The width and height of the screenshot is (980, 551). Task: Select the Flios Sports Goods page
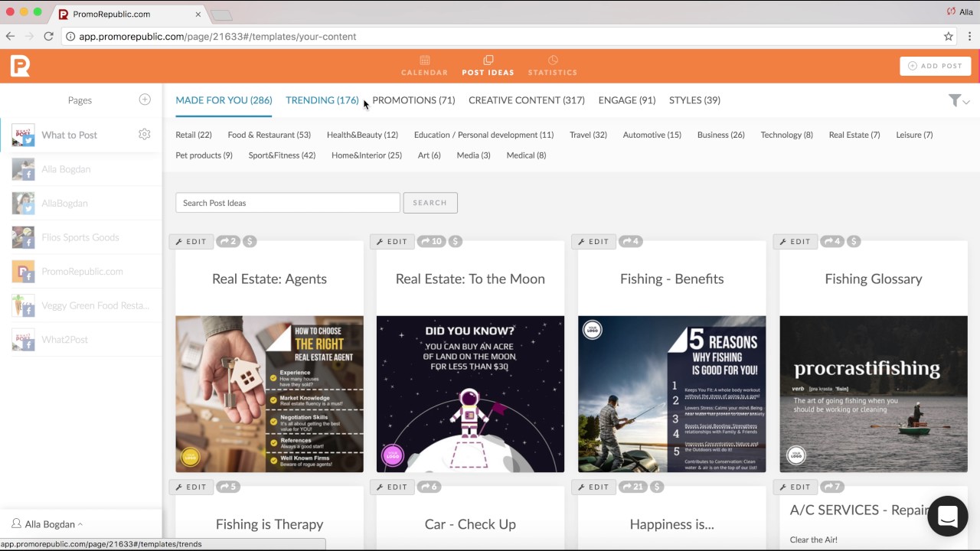click(x=80, y=237)
